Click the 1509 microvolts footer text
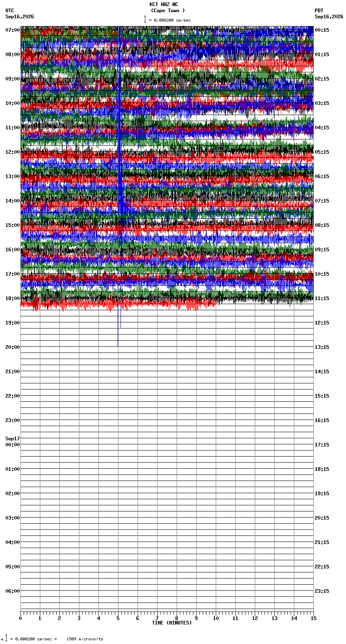The height and width of the screenshot is (644, 346). pos(85,639)
